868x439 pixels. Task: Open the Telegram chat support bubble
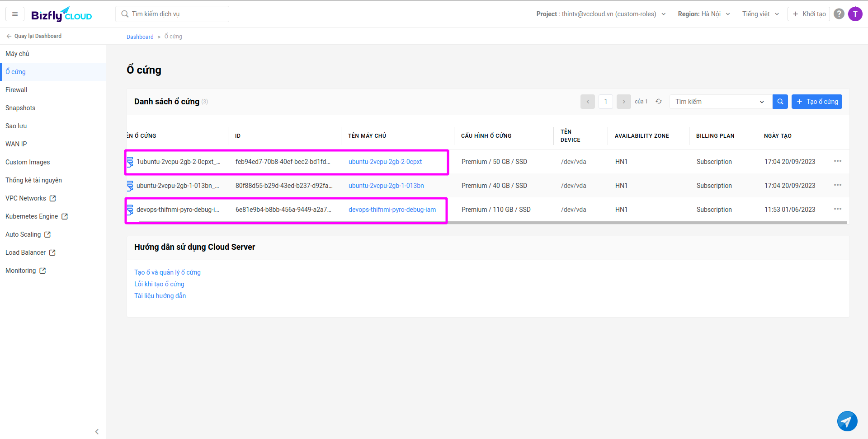[x=847, y=421]
